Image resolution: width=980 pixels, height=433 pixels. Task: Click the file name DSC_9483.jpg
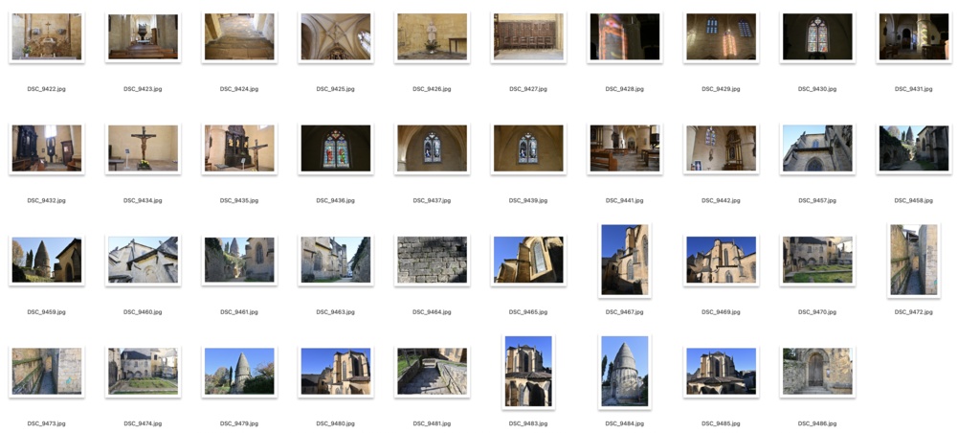(x=528, y=423)
